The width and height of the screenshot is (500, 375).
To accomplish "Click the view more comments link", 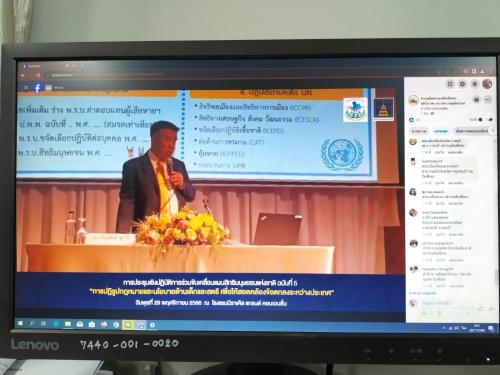I will pyautogui.click(x=422, y=293).
